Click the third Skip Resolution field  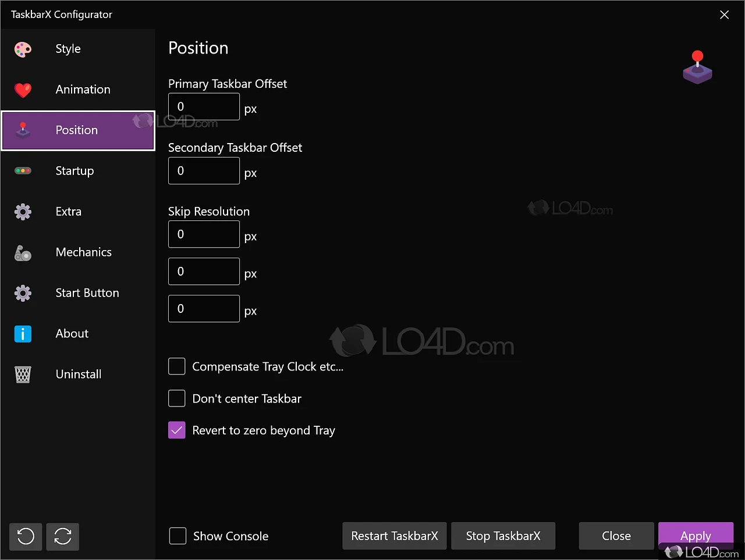pyautogui.click(x=204, y=309)
